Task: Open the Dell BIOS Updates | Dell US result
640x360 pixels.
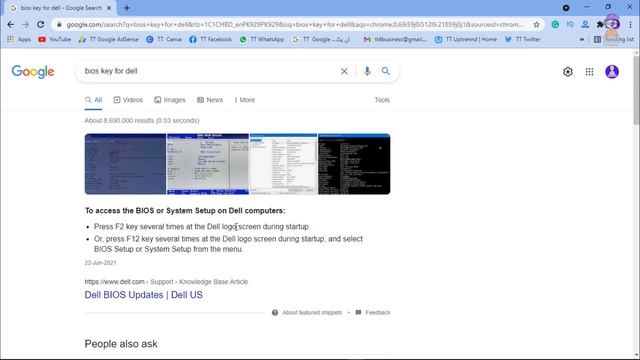Action: 143,295
